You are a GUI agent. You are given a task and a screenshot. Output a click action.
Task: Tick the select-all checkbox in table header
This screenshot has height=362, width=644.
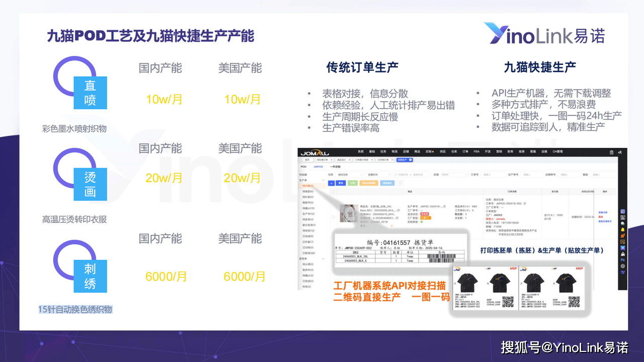(333, 192)
